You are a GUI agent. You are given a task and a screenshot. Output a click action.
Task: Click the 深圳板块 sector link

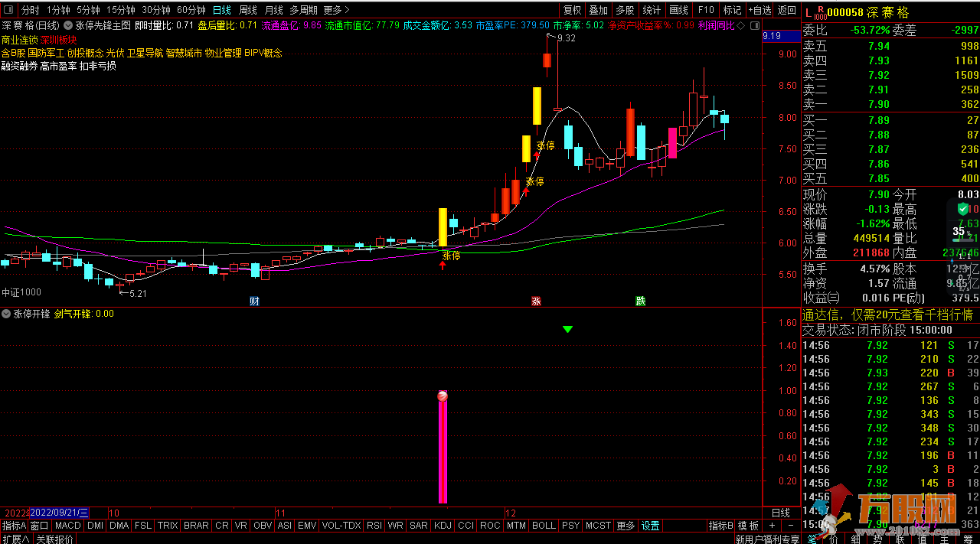point(60,39)
